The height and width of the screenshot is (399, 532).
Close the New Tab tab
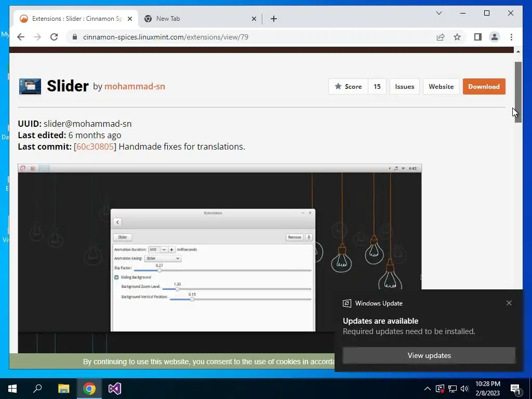(x=254, y=19)
